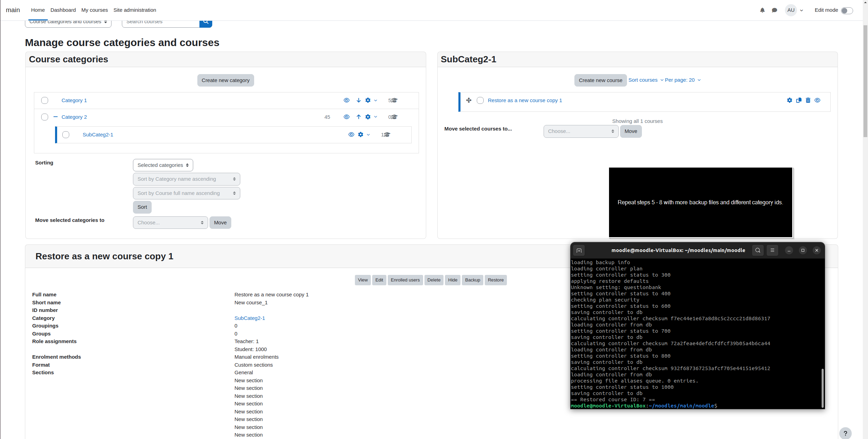Open Selected categories dropdown
The height and width of the screenshot is (439, 868).
click(163, 165)
